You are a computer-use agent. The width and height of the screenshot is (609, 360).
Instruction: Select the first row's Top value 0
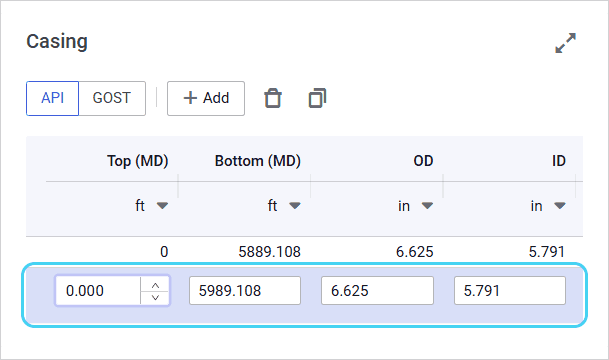point(164,252)
